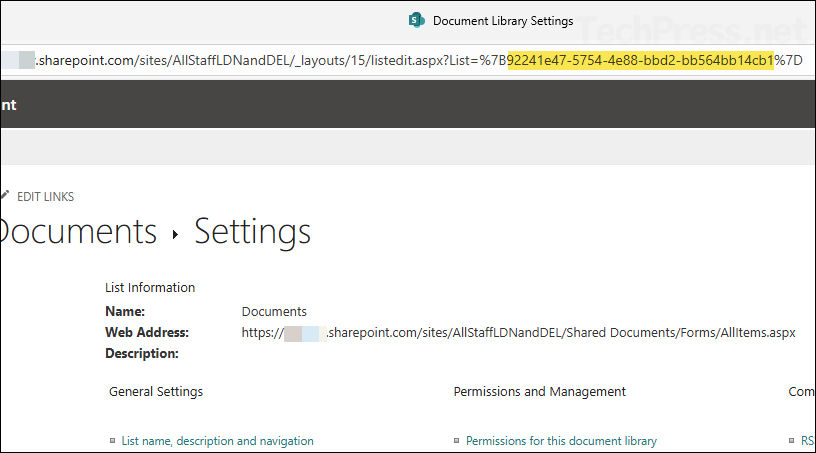The height and width of the screenshot is (453, 816).
Task: Open EDIT LINKS in navigation
Action: tap(45, 197)
